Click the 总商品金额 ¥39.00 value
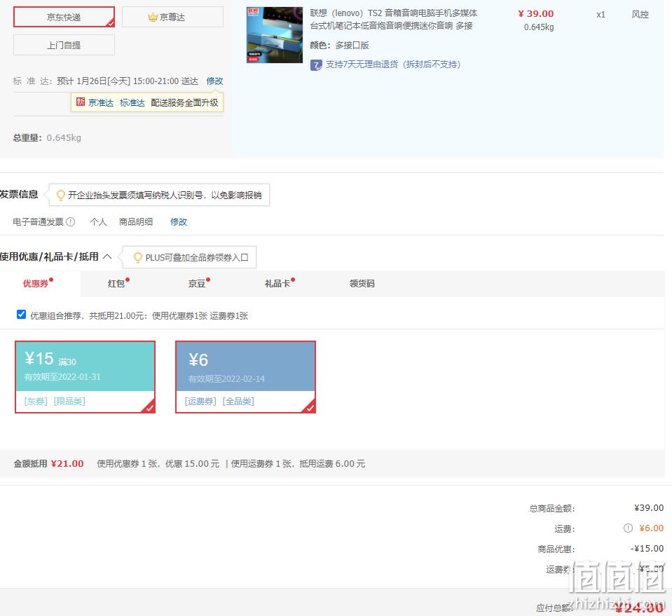Viewport: 672px width, 616px height. pyautogui.click(x=649, y=508)
